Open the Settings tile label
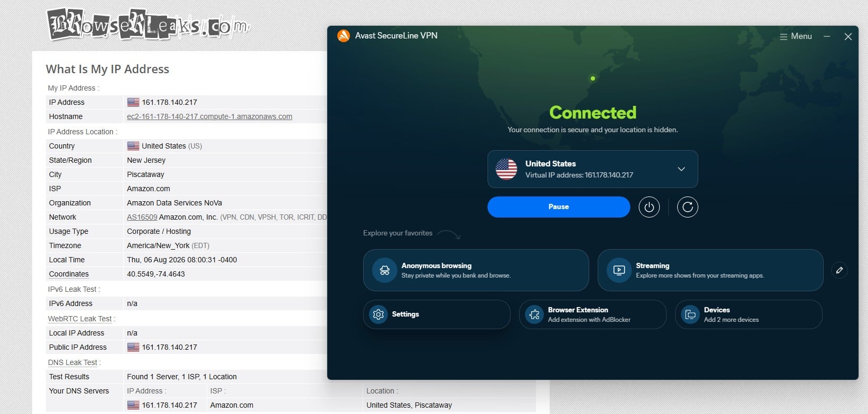Screen dimensions: 868x414 (x=405, y=314)
